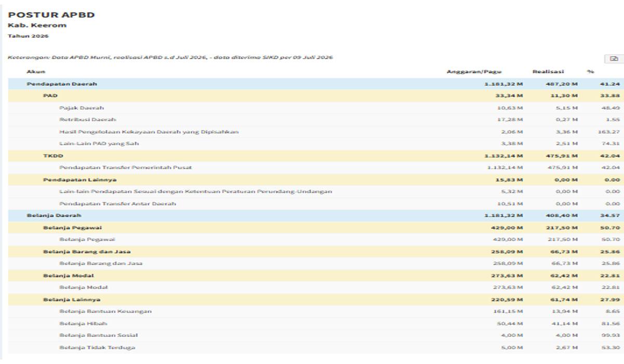Viewport: 624px width, 364px height.
Task: Click the Belanja Tidak Terduga row
Action: [316, 347]
